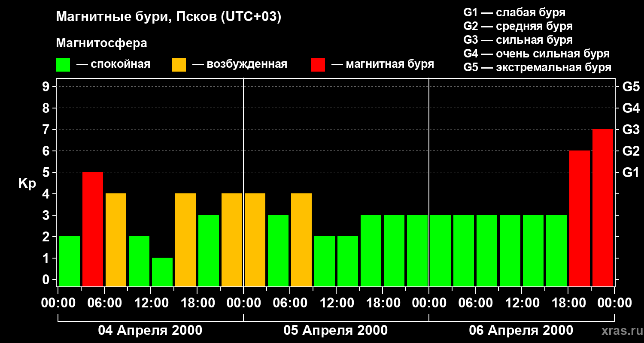Select the 12:00–15:00 green bar on 06 Апреля
Viewport: 644px width, 343px height.
(533, 250)
